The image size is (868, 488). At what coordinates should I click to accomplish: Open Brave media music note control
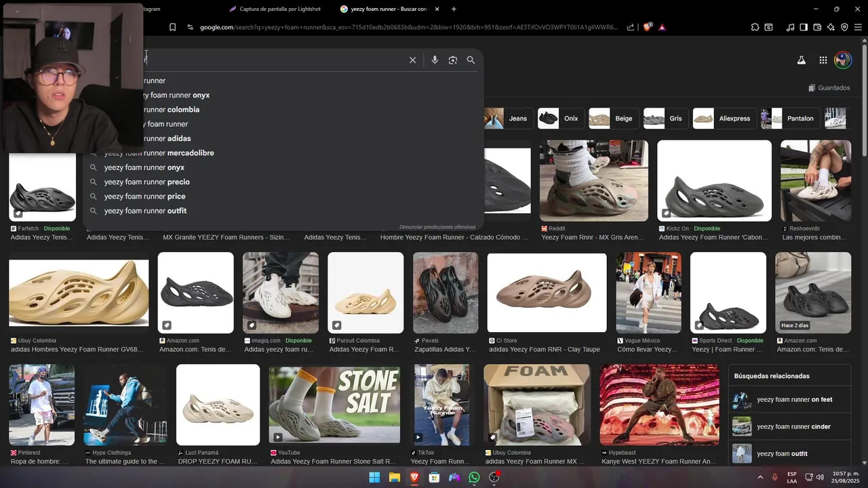coord(790,27)
